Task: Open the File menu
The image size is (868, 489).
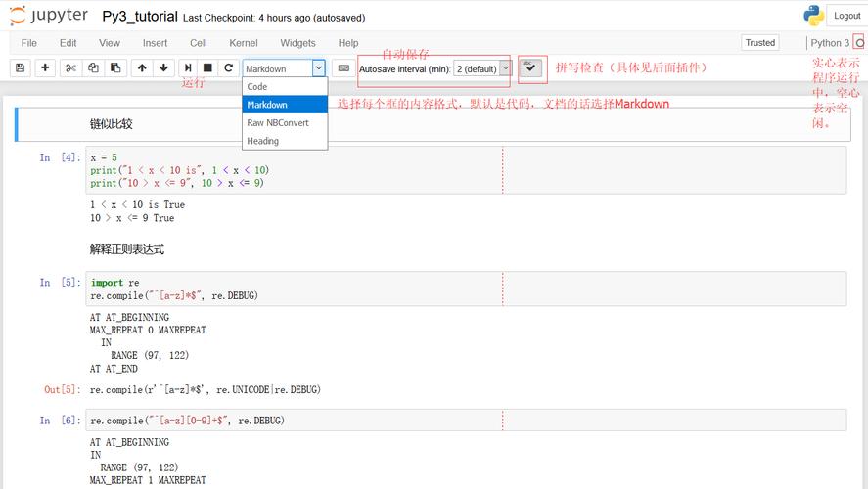Action: [28, 43]
